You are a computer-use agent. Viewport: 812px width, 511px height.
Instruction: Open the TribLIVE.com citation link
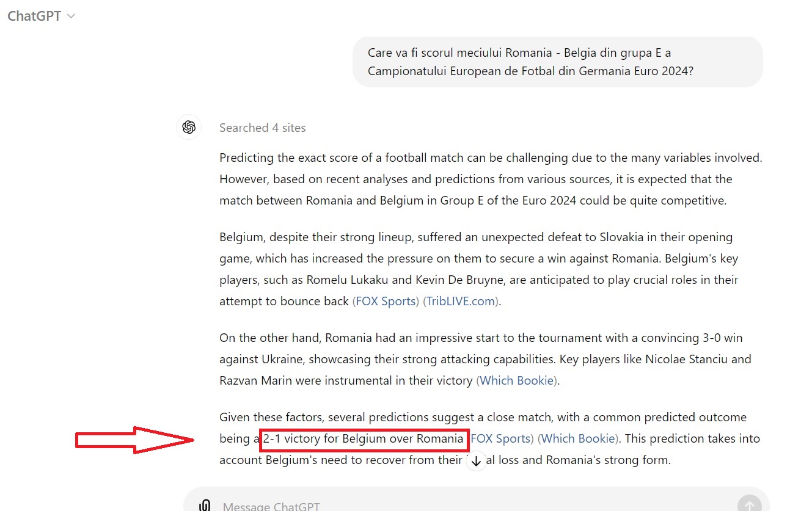pyautogui.click(x=461, y=301)
